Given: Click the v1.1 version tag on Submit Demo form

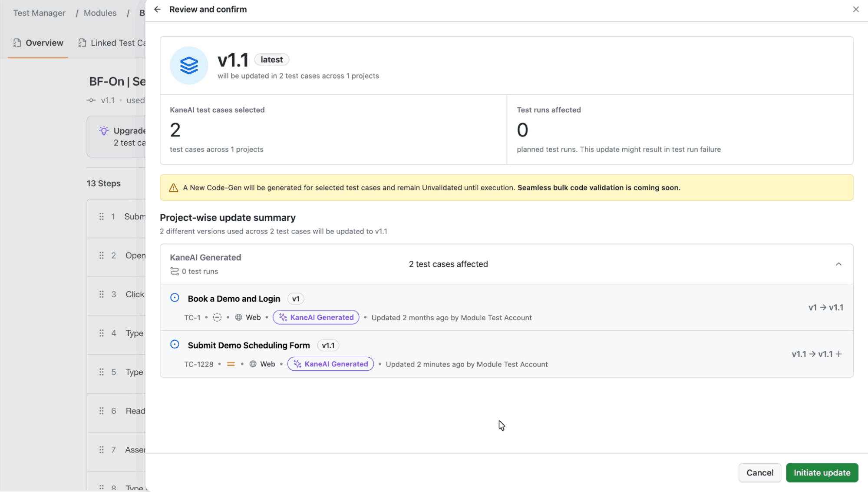Looking at the screenshot, I should 328,346.
